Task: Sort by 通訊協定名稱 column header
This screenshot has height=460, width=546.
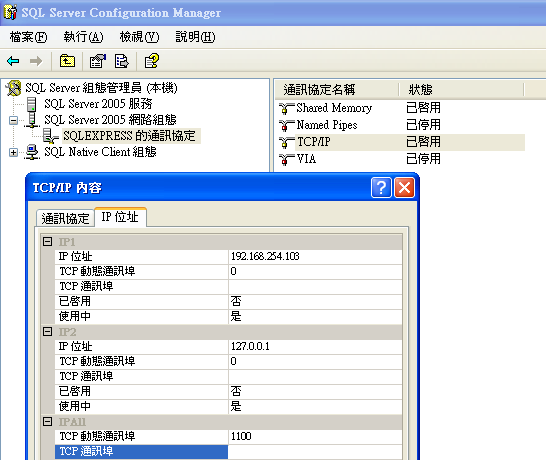Action: point(337,90)
